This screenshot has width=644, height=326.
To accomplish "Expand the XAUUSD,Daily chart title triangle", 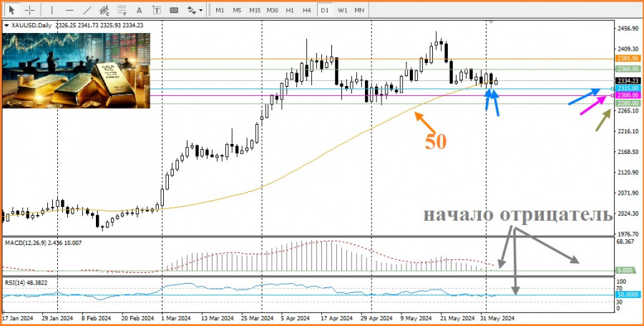I will coord(5,26).
